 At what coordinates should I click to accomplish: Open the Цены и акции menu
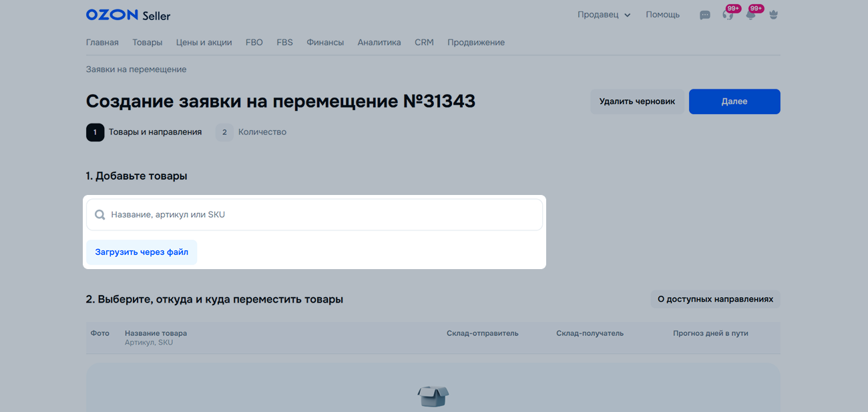[204, 42]
